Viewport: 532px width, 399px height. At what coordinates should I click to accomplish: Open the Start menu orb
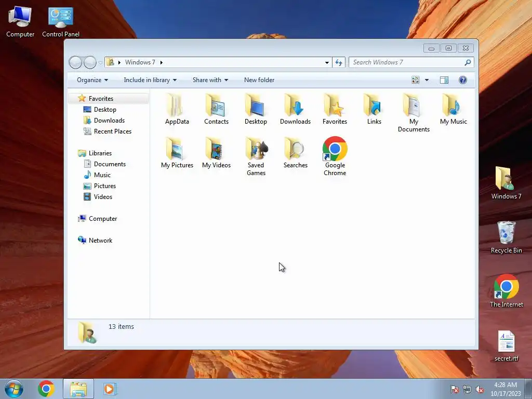14,389
